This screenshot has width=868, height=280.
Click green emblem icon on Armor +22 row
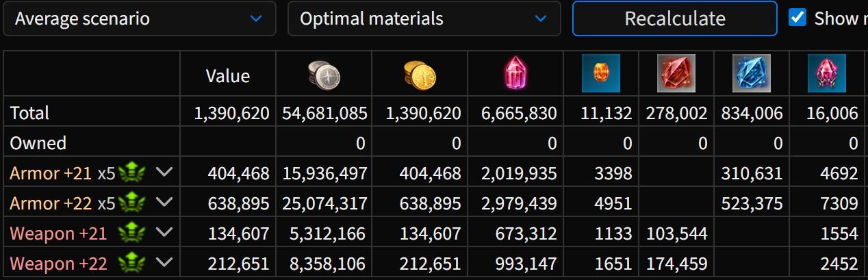point(132,203)
